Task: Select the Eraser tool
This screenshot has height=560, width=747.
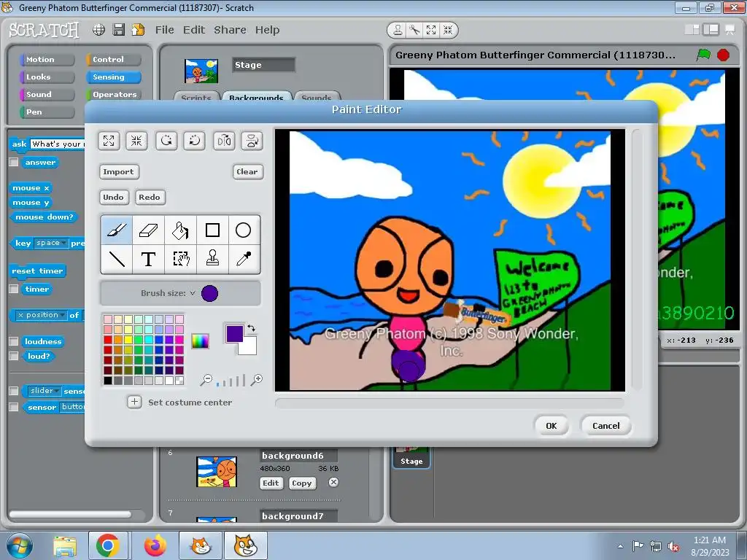Action: coord(149,230)
